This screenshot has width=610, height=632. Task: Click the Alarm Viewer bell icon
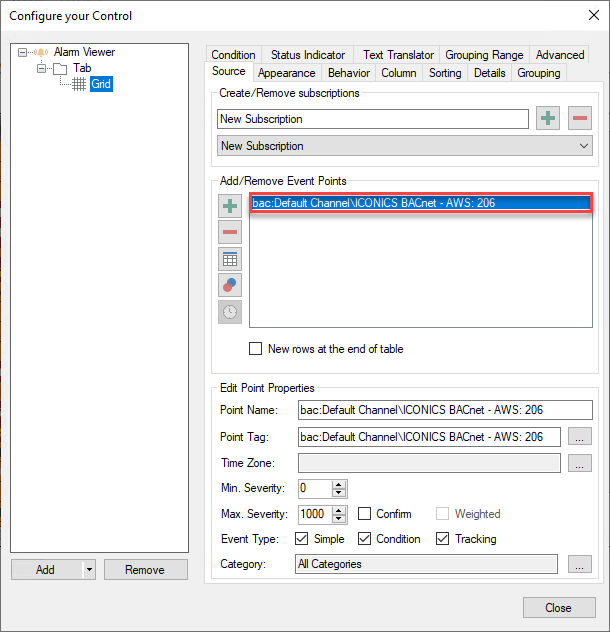(x=41, y=52)
